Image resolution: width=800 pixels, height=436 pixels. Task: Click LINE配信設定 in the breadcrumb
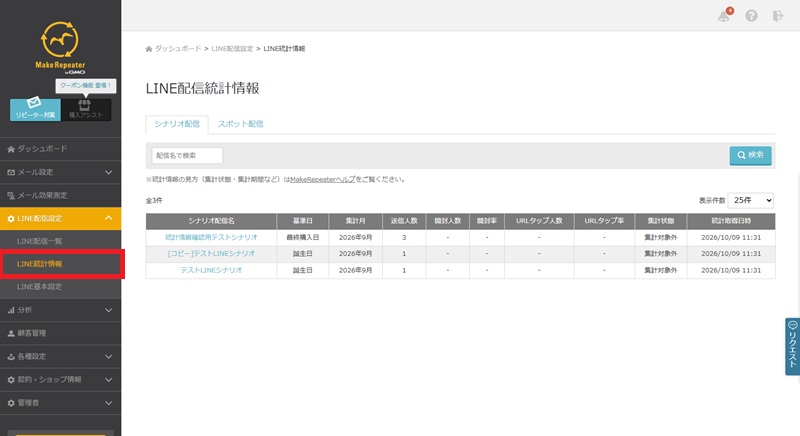coord(232,48)
